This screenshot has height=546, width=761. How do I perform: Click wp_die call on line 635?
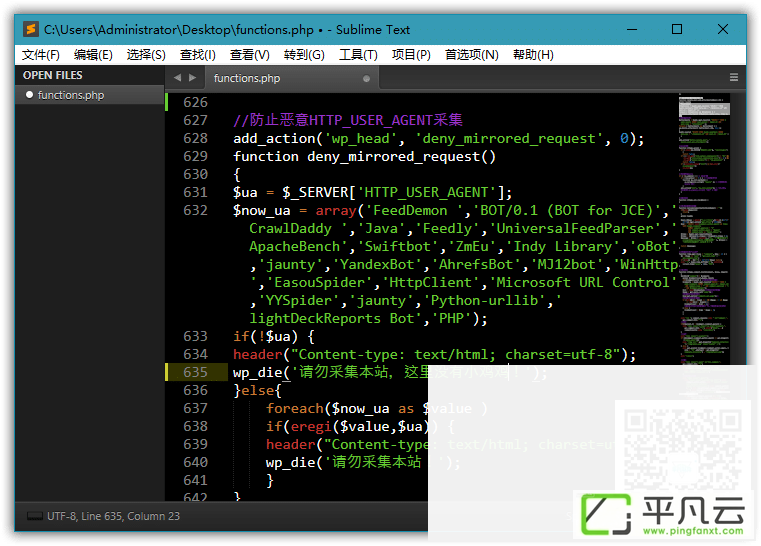(390, 373)
